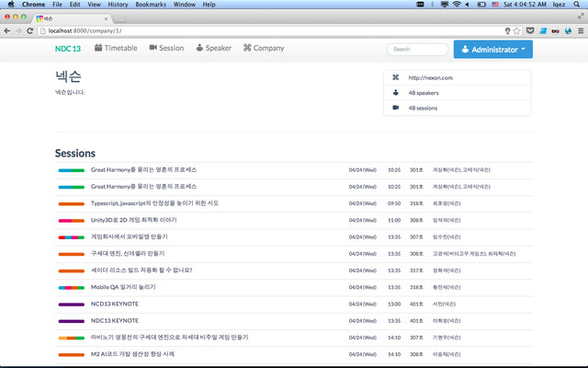Open the Bookmarks menu
588x368 pixels.
point(151,5)
